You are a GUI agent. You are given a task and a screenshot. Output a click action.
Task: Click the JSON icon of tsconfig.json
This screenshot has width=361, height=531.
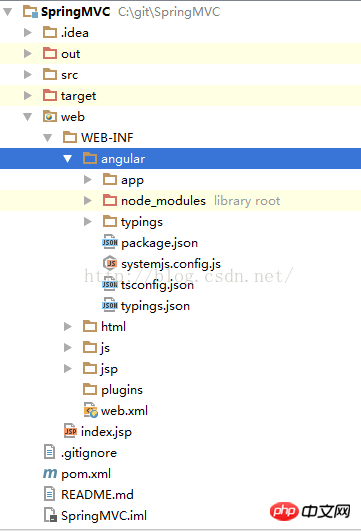pos(110,284)
